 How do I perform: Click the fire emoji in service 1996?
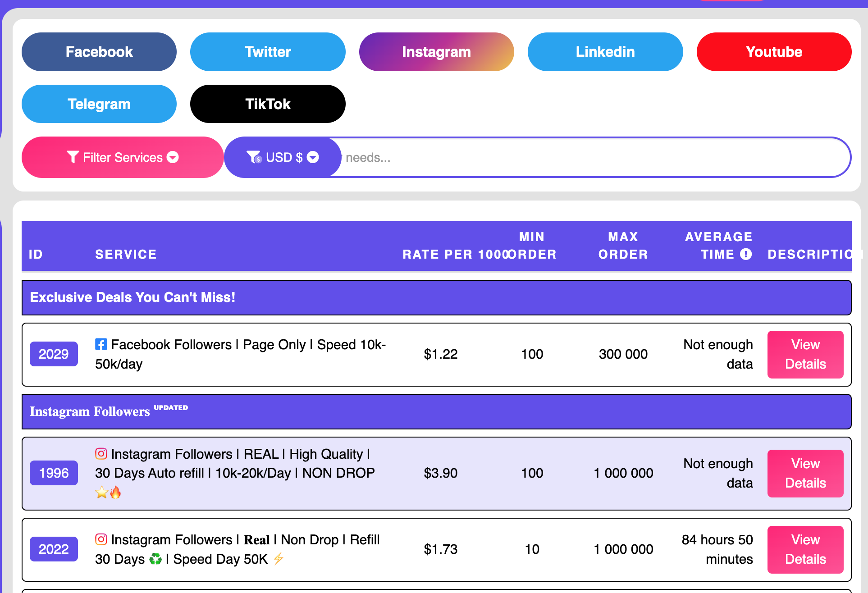coord(115,492)
